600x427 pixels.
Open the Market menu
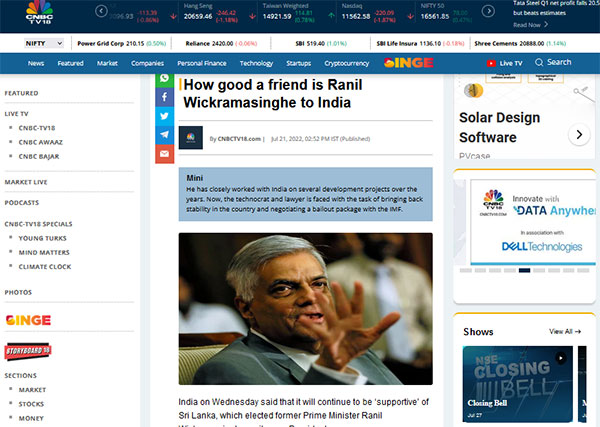pos(107,63)
